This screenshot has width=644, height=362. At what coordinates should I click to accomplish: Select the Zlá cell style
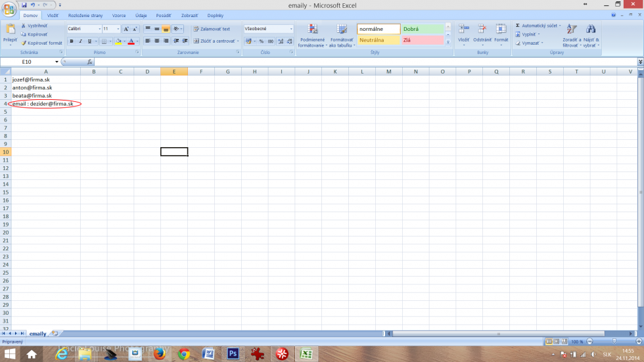pyautogui.click(x=423, y=40)
